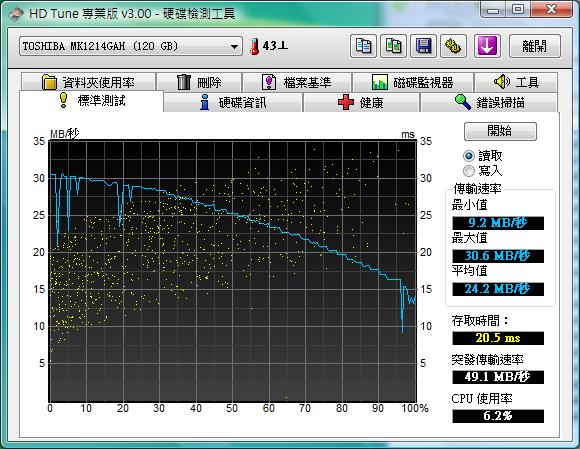Click the red cross icon on the 健康 tab
Screen dimensions: 580x449
point(346,102)
